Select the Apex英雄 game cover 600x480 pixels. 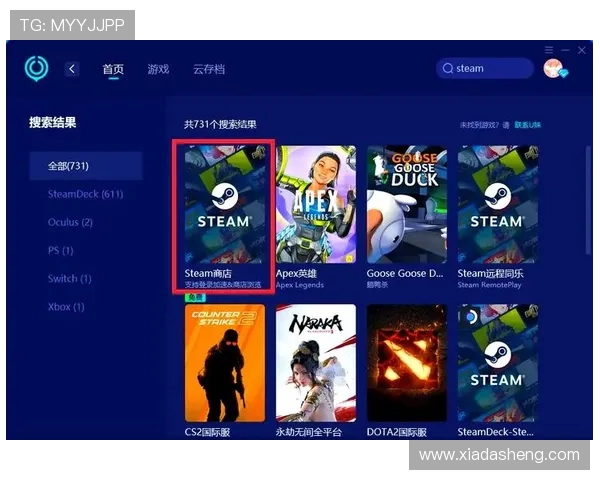pyautogui.click(x=316, y=205)
